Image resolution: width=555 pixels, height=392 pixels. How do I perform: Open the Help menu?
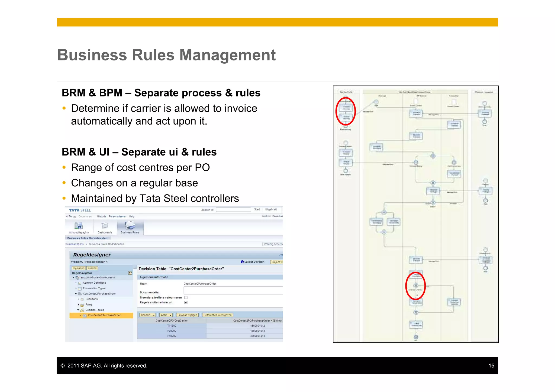pyautogui.click(x=132, y=216)
